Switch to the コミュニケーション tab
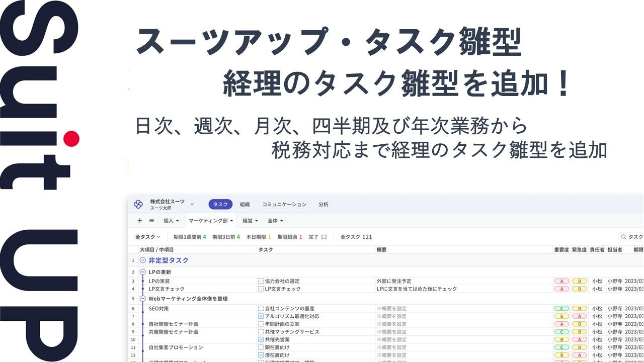644x362 pixels. (x=284, y=204)
